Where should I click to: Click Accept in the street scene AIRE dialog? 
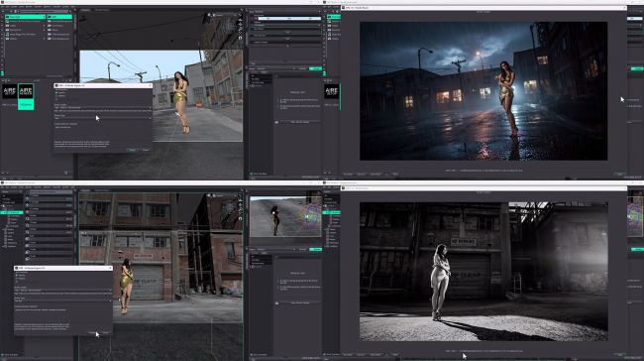(x=132, y=150)
